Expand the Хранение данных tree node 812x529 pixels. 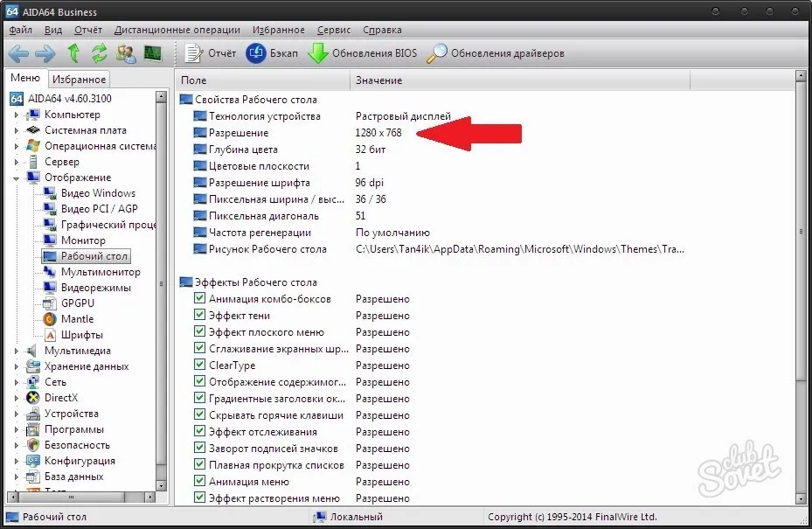16,366
